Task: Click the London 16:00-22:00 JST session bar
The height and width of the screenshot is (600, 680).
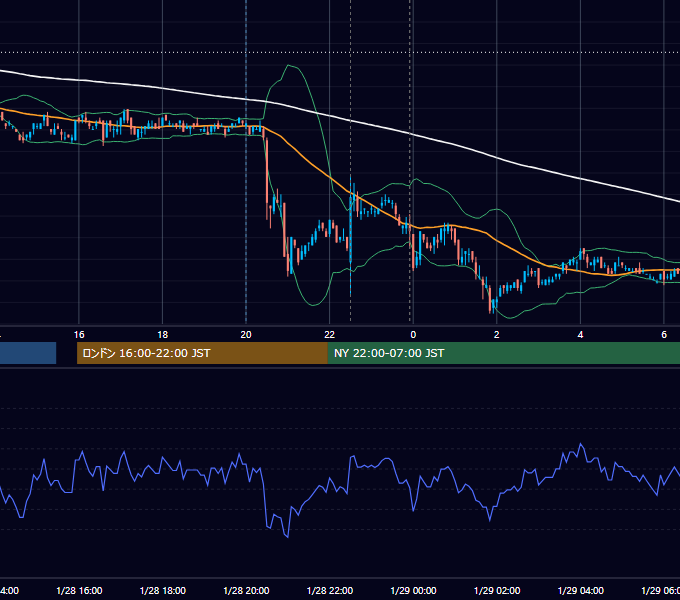Action: pyautogui.click(x=202, y=353)
